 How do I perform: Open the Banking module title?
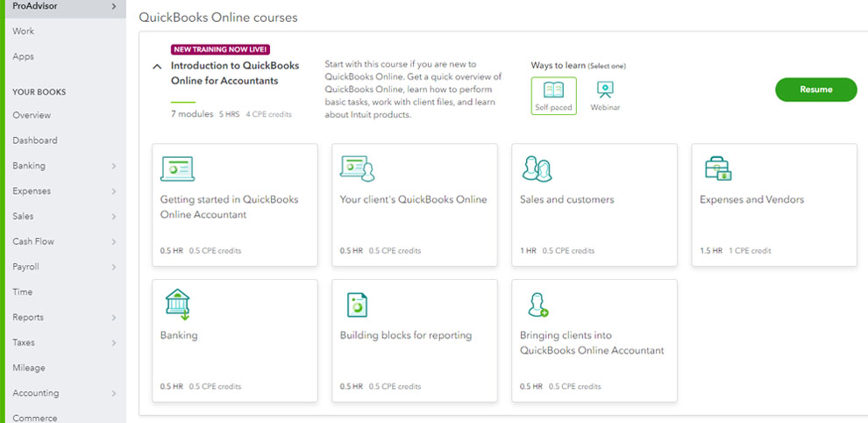point(179,335)
